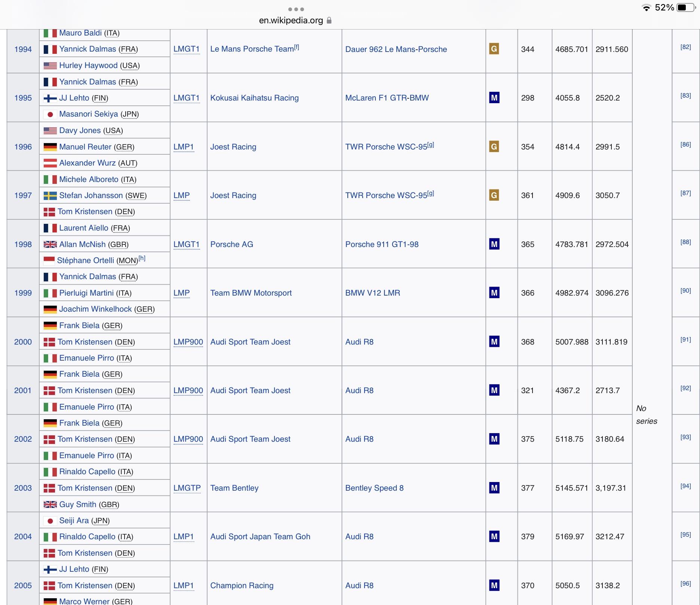
Task: Tap the Italian flag beside Michele Alboreto
Action: point(50,179)
